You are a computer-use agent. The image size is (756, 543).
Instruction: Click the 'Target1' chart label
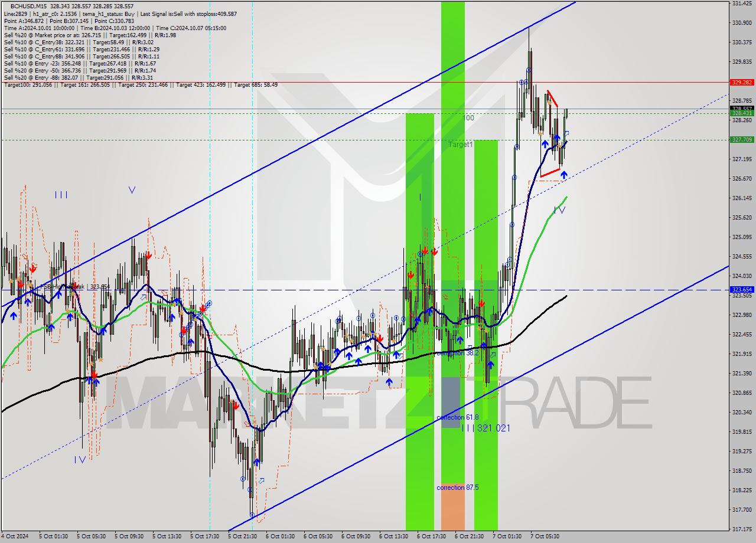click(460, 144)
